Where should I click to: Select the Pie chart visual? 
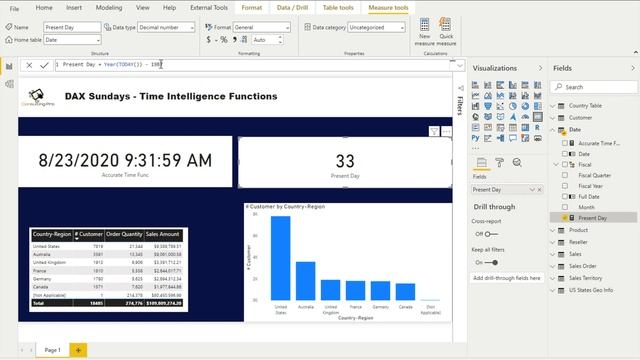point(513,106)
